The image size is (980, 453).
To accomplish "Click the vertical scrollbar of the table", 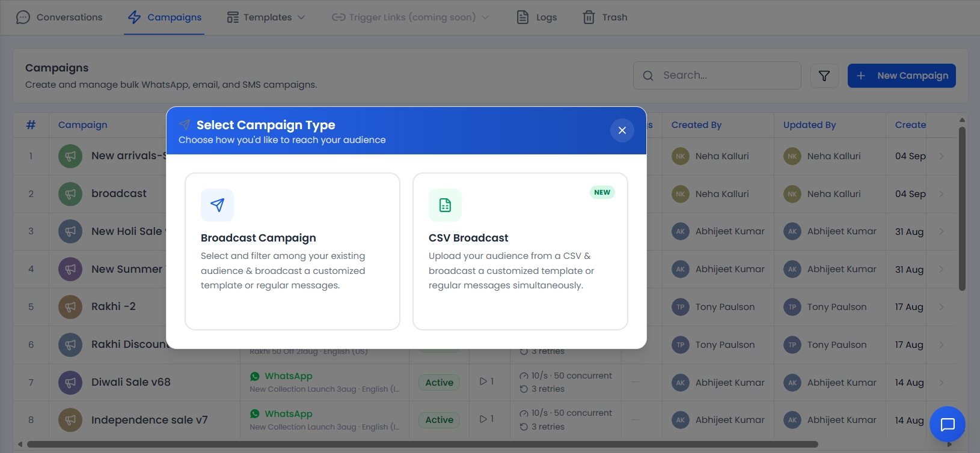I will pos(962,209).
